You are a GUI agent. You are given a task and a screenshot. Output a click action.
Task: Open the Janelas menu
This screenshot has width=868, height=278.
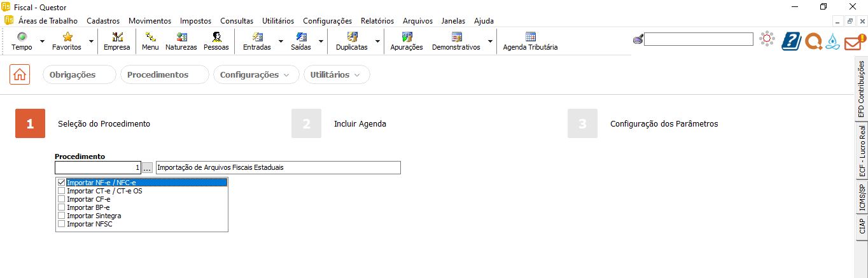click(453, 20)
